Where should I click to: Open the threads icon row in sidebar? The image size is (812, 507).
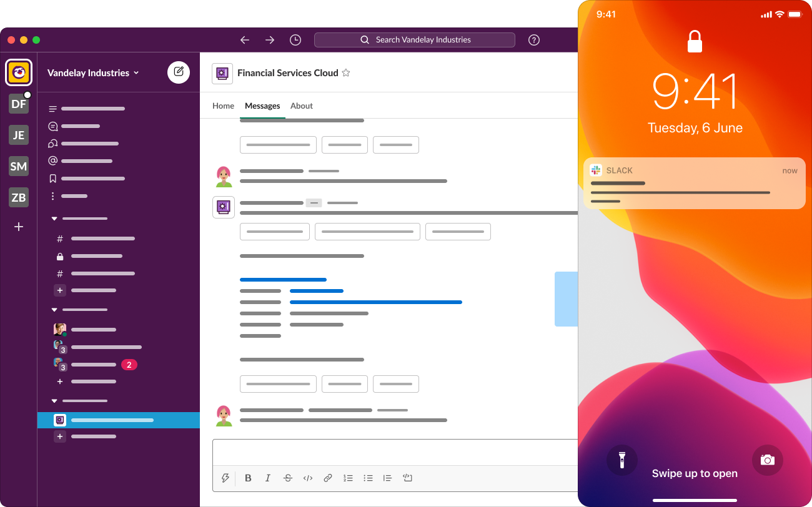[87, 126]
